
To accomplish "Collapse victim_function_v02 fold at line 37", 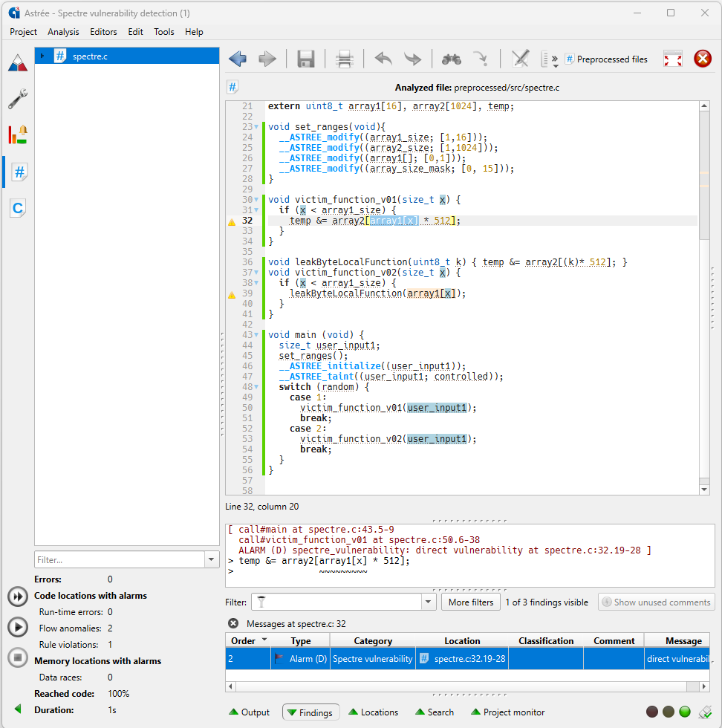I will pos(256,273).
